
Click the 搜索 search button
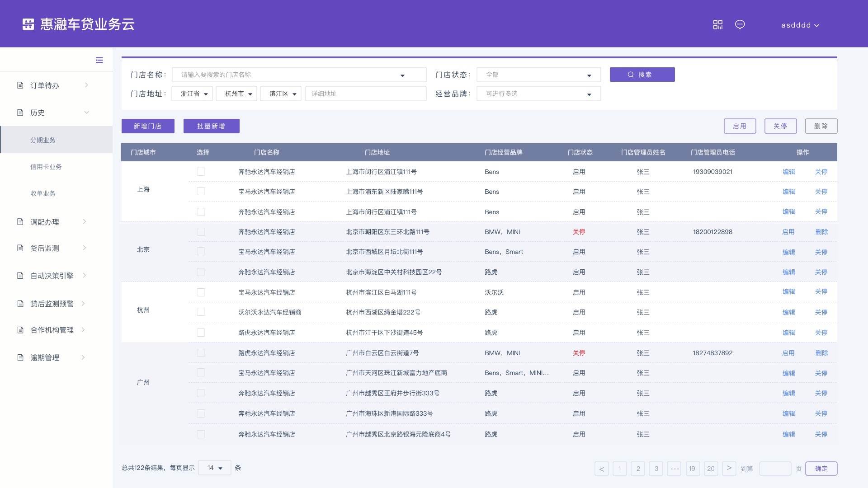point(642,75)
